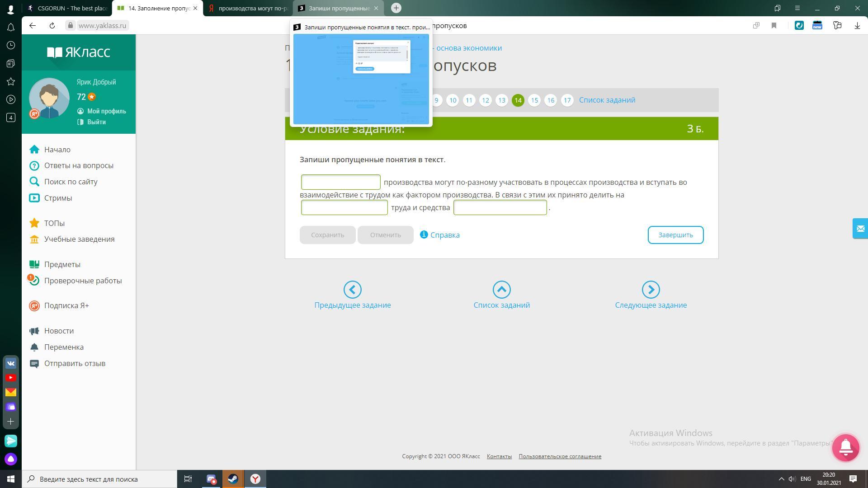The image size is (868, 488).
Task: Click the task list up-arrow icon
Action: click(x=501, y=290)
